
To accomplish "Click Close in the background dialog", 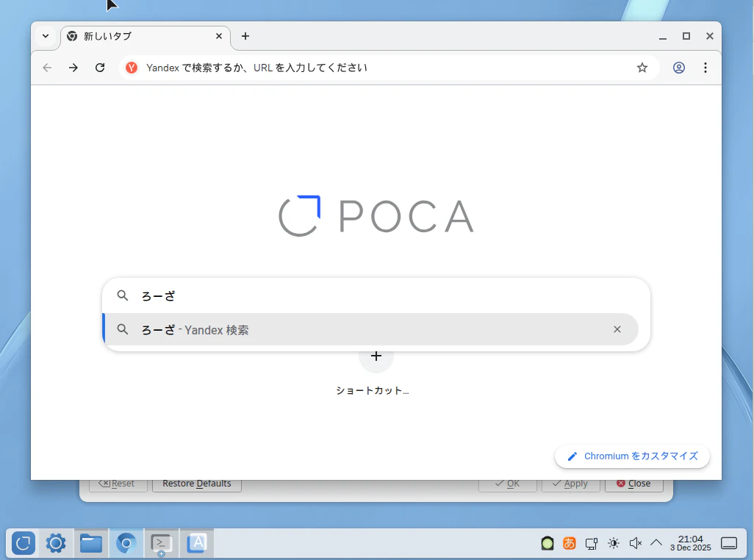I will [633, 484].
